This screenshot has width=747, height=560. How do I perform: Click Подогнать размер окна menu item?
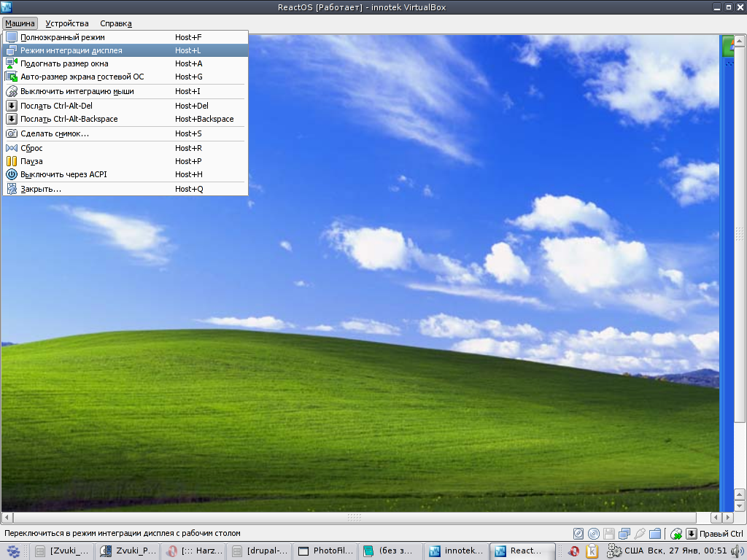click(x=125, y=63)
